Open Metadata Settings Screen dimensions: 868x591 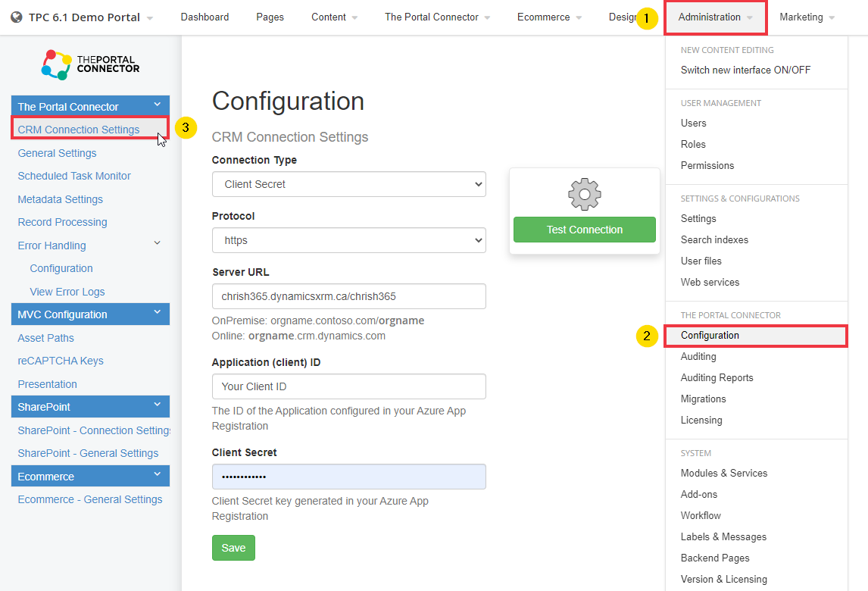click(61, 199)
